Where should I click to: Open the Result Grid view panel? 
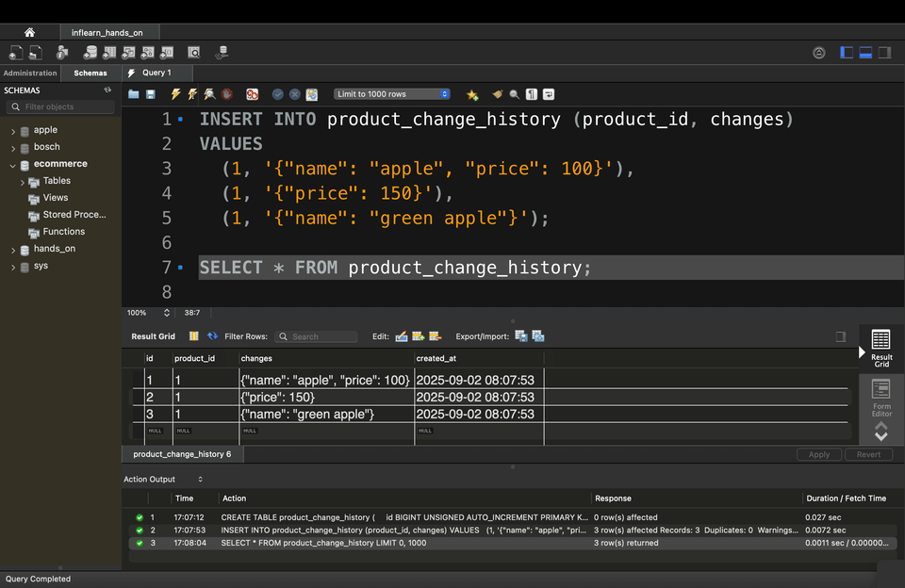click(x=881, y=348)
